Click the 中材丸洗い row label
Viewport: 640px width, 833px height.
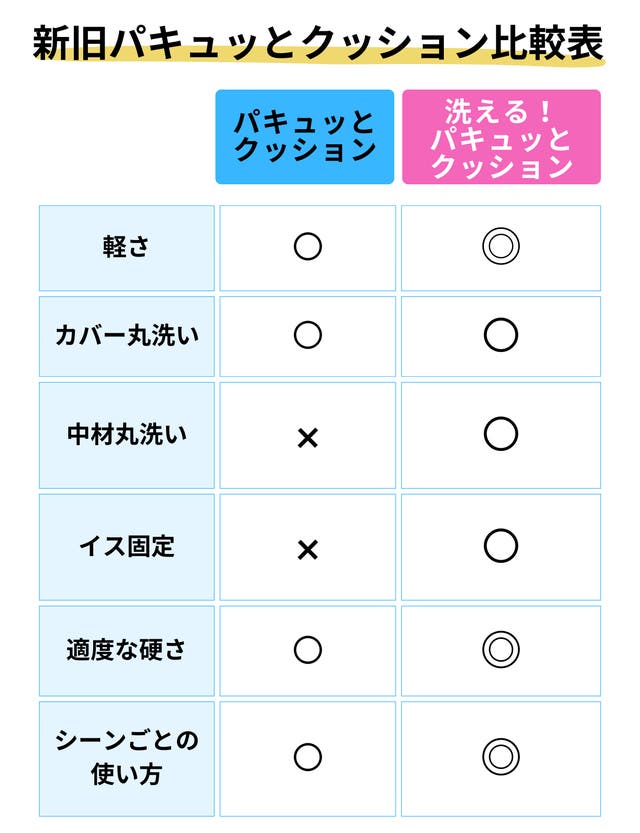[126, 435]
